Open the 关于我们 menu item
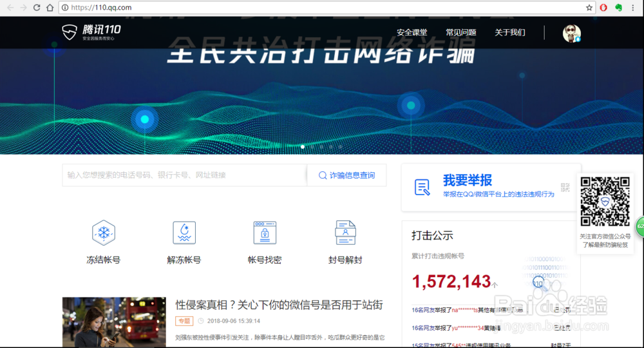This screenshot has width=644, height=348. 509,32
